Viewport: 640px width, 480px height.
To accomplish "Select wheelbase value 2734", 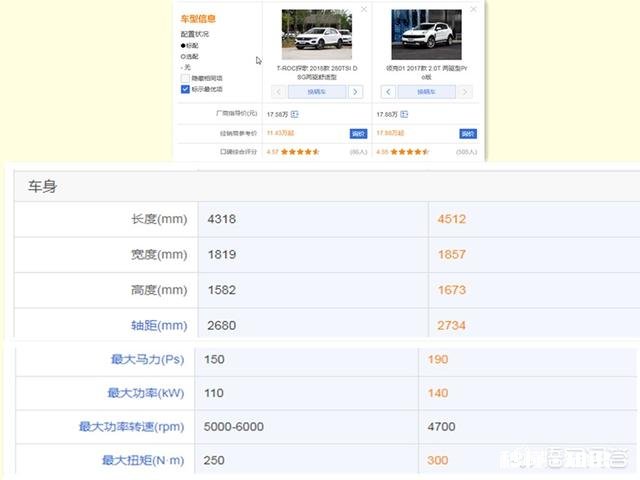I will 452,326.
